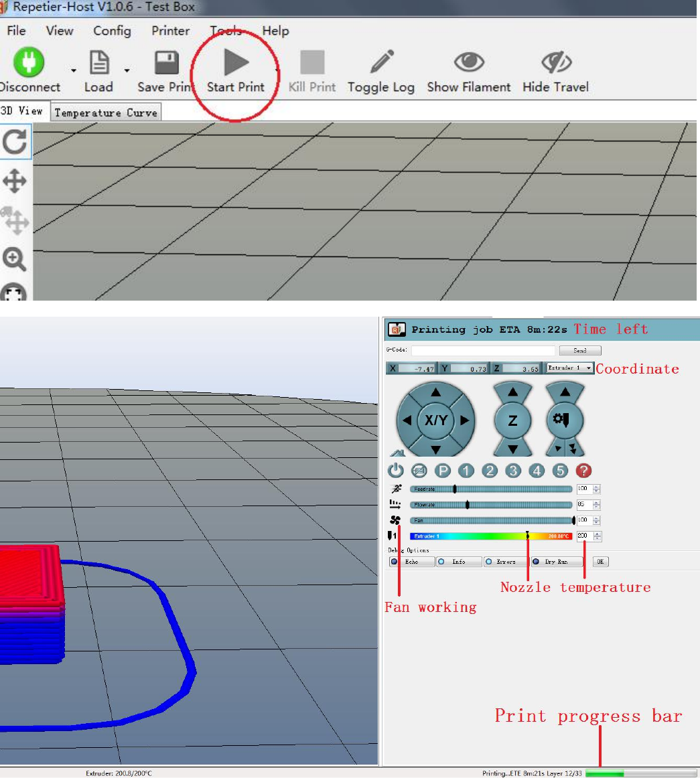This screenshot has width=700, height=778.
Task: Click the green Disconnect plug icon
Action: point(28,62)
